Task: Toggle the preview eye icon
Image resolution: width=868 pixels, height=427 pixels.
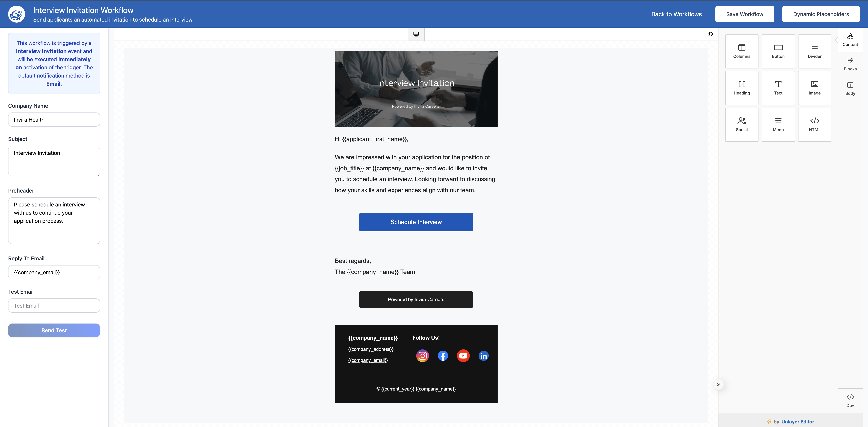Action: tap(710, 34)
